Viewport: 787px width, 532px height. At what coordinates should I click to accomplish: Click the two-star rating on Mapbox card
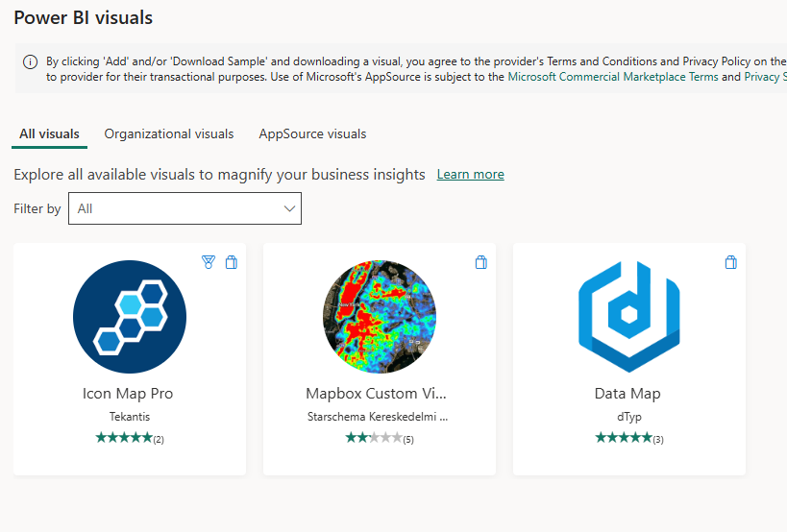point(374,438)
